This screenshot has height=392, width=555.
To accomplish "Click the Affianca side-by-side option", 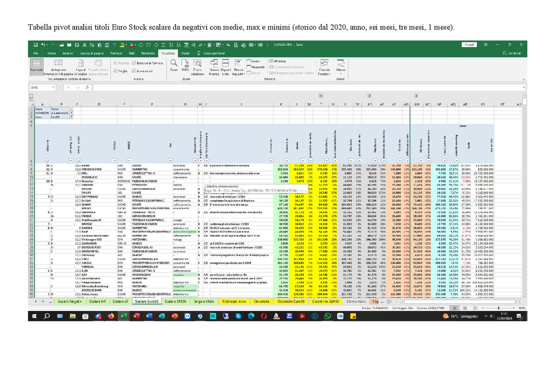I will [278, 61].
